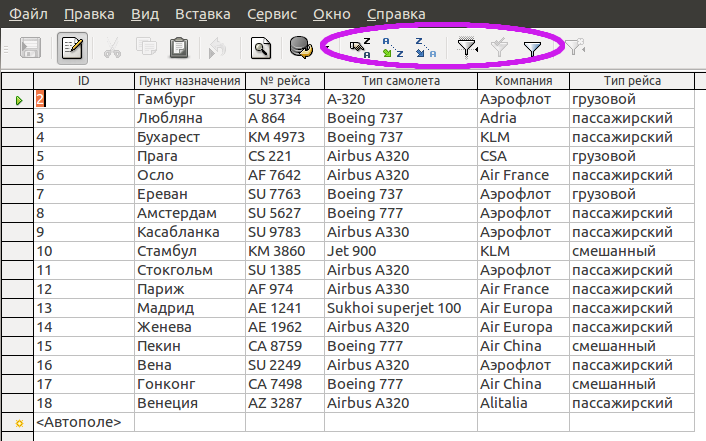This screenshot has height=441, width=706.
Task: Apply the AutoFilter funnel icon
Action: [467, 48]
